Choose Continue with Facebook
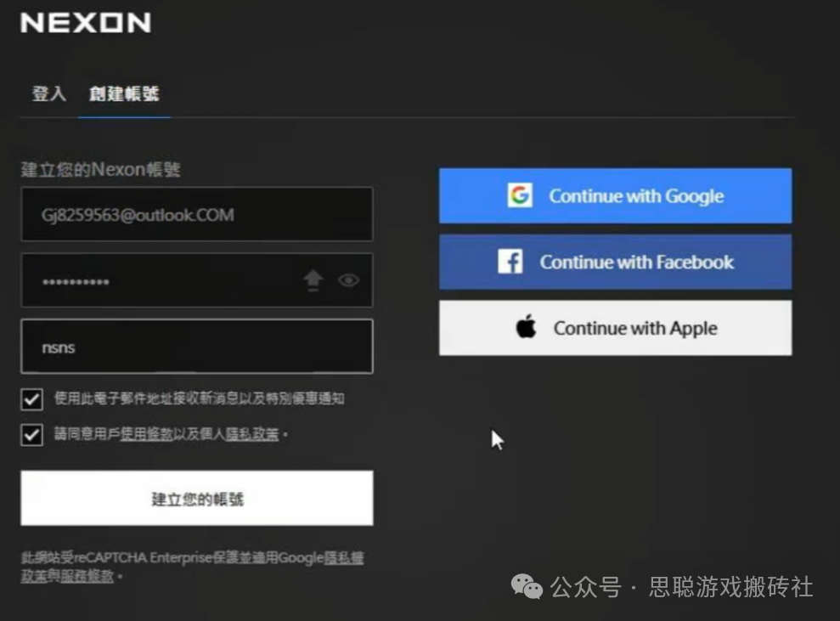 tap(616, 262)
